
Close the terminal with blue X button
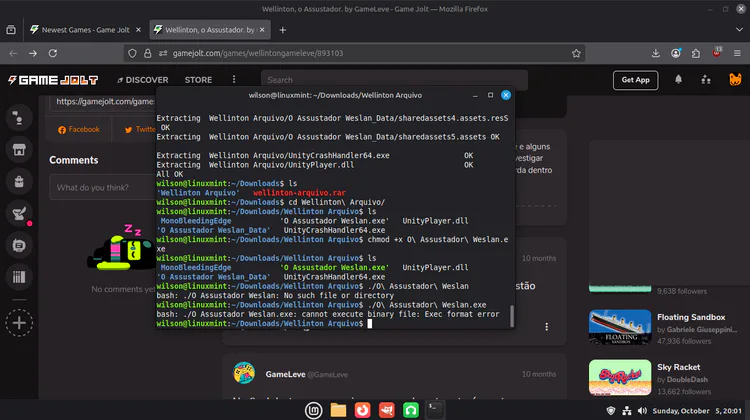[x=506, y=95]
